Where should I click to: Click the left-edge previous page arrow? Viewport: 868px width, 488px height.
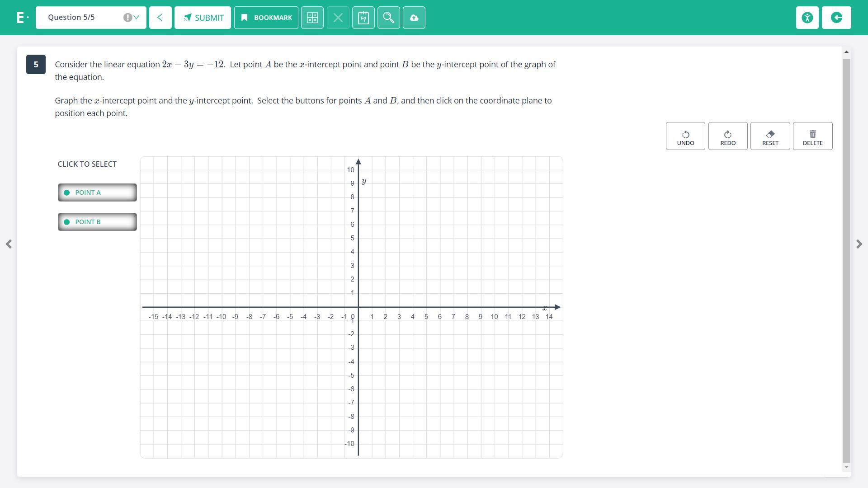[x=9, y=244]
